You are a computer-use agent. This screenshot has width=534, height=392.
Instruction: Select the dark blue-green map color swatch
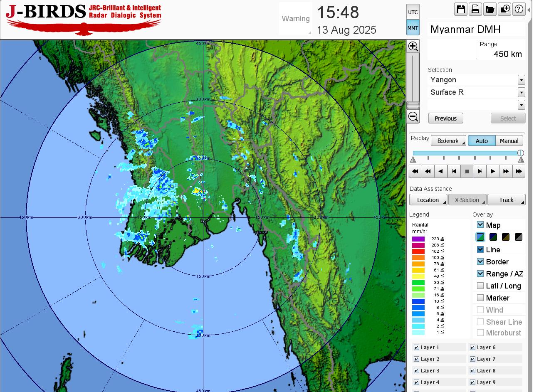[493, 237]
